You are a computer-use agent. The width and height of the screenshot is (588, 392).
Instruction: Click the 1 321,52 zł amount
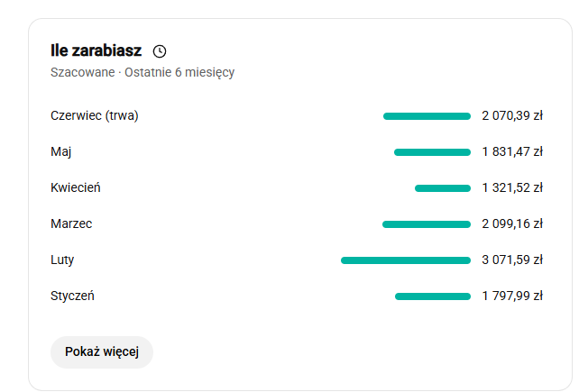point(512,187)
